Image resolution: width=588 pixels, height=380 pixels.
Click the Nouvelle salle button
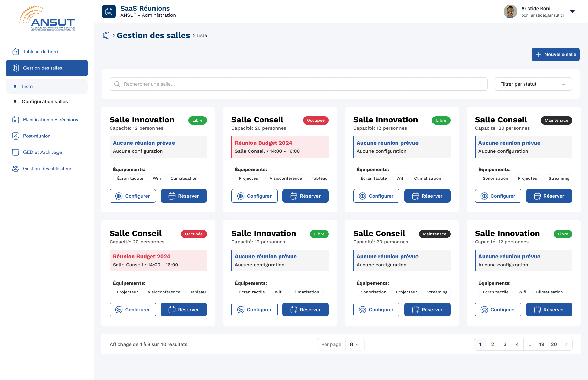[x=556, y=54]
